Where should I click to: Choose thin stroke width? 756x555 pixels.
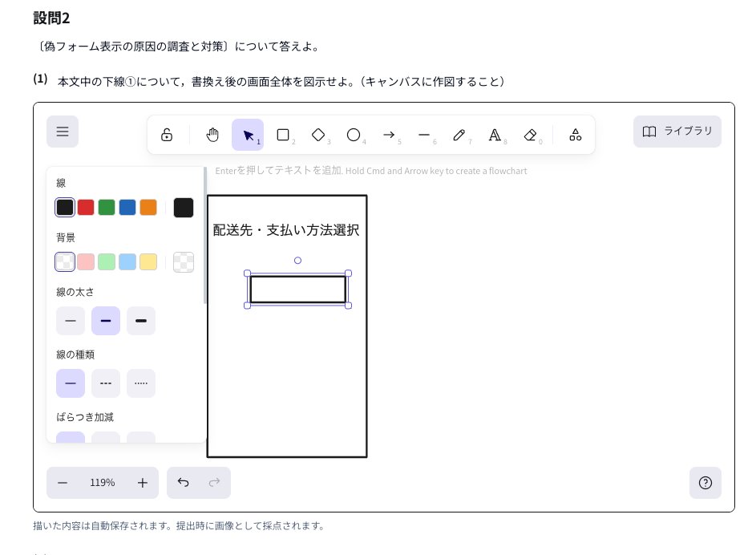point(71,321)
